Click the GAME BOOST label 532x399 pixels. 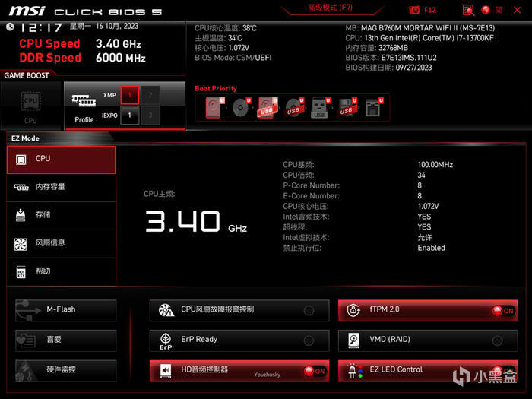pyautogui.click(x=27, y=76)
